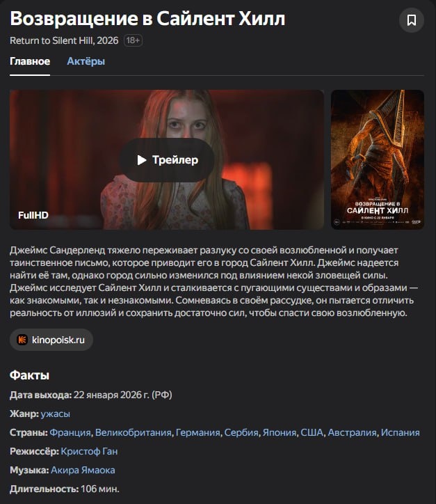Open the Актёры tab

click(86, 61)
